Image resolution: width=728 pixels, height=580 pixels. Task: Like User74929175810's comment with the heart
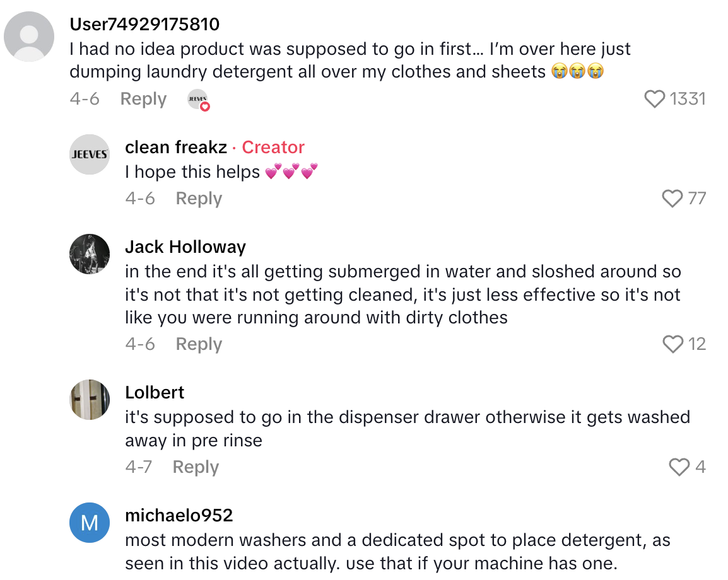(x=655, y=99)
